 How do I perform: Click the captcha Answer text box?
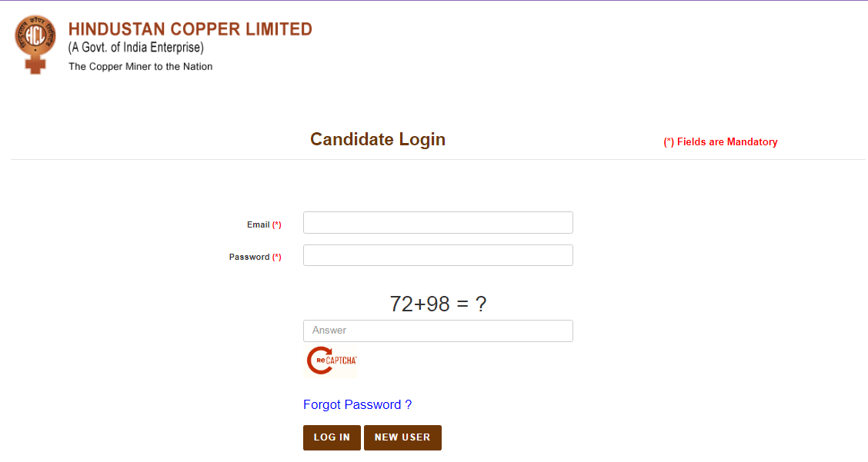438,331
